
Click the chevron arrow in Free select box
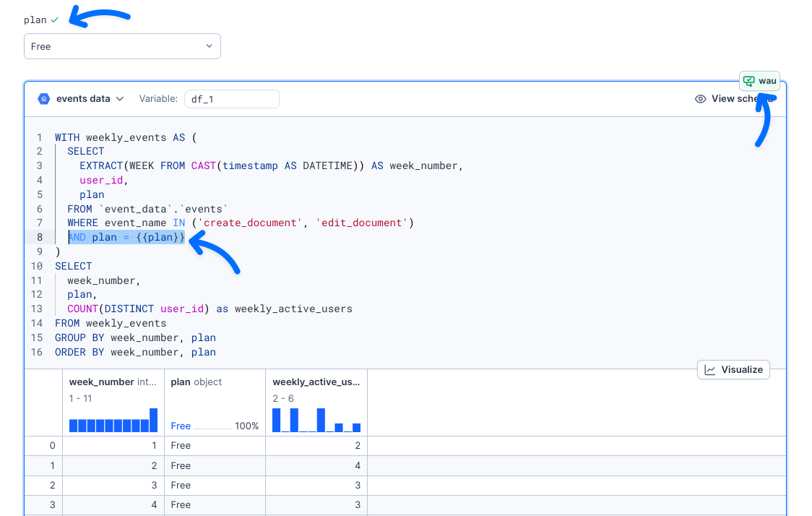(x=210, y=46)
